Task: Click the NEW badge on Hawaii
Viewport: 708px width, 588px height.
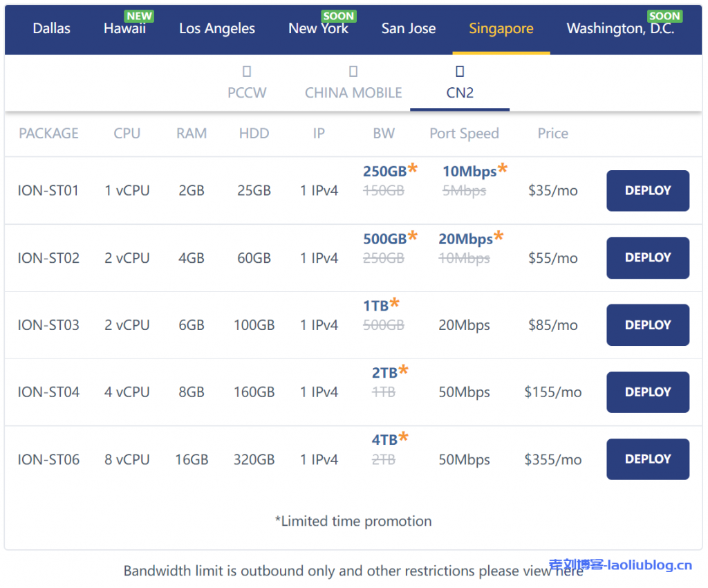Action: 139,16
